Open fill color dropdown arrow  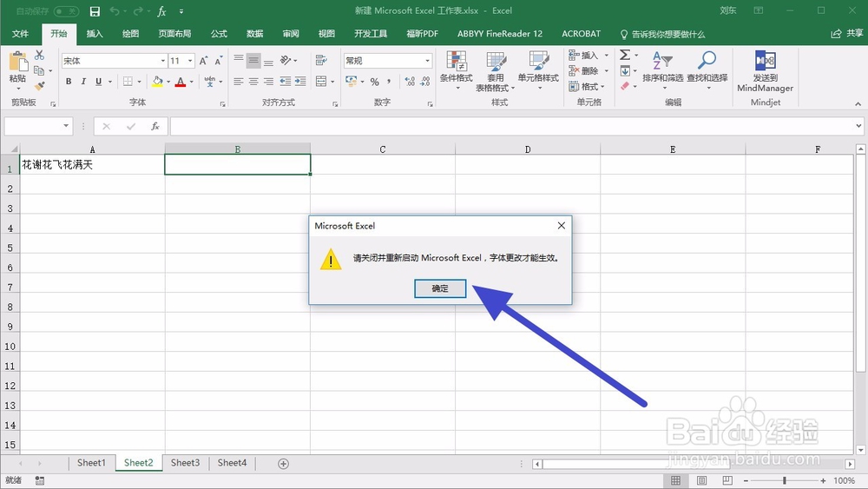click(x=168, y=82)
